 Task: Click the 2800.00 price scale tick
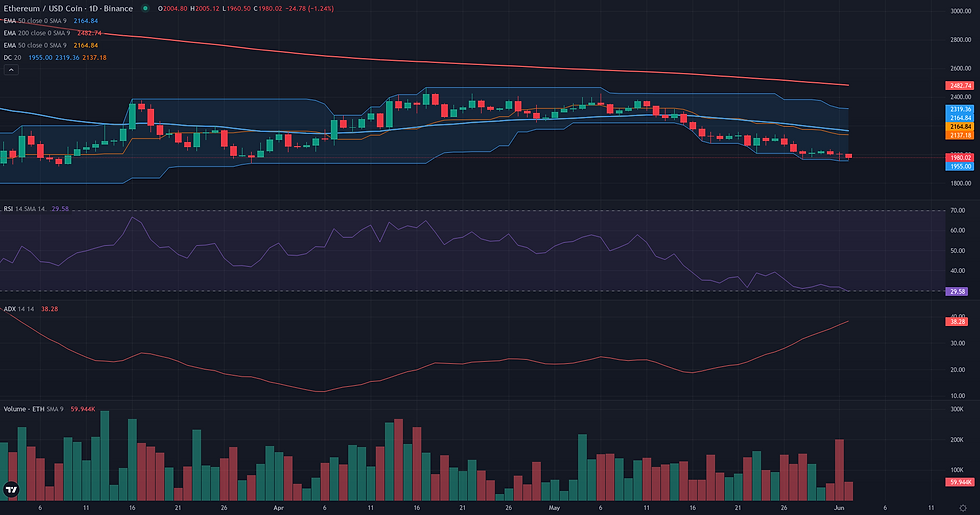click(x=961, y=39)
